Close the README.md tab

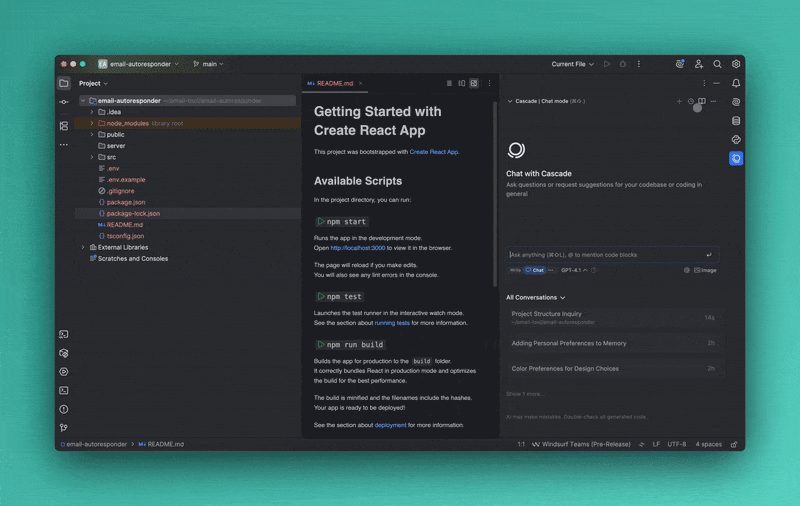pos(360,83)
